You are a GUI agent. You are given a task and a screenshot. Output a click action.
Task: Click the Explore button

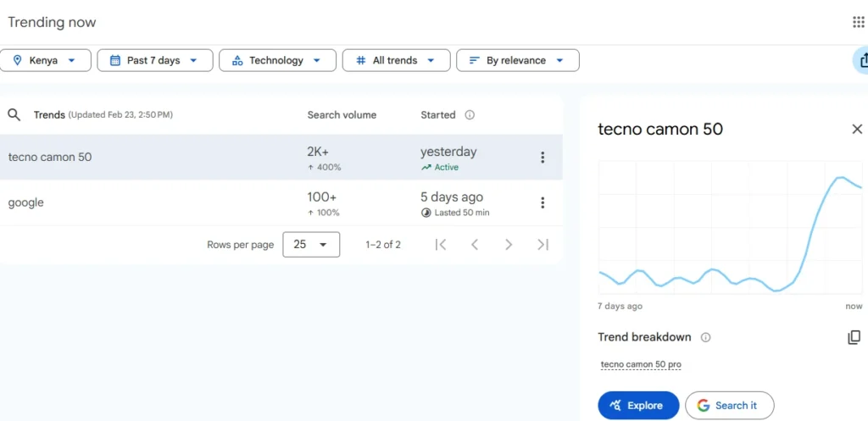(x=638, y=406)
